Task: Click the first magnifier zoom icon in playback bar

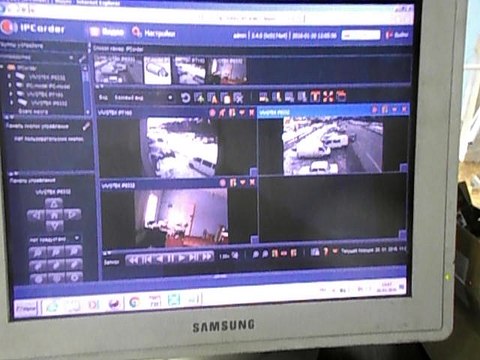Action: tap(256, 255)
